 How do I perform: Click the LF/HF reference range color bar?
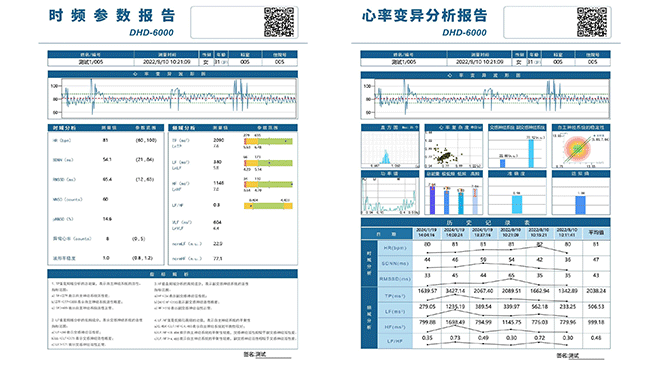pos(268,206)
